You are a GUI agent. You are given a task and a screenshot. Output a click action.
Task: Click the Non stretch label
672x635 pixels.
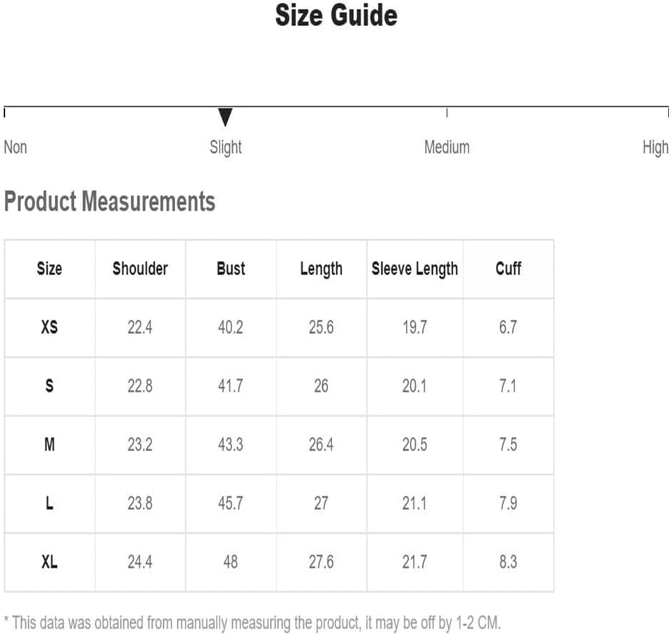tap(15, 147)
